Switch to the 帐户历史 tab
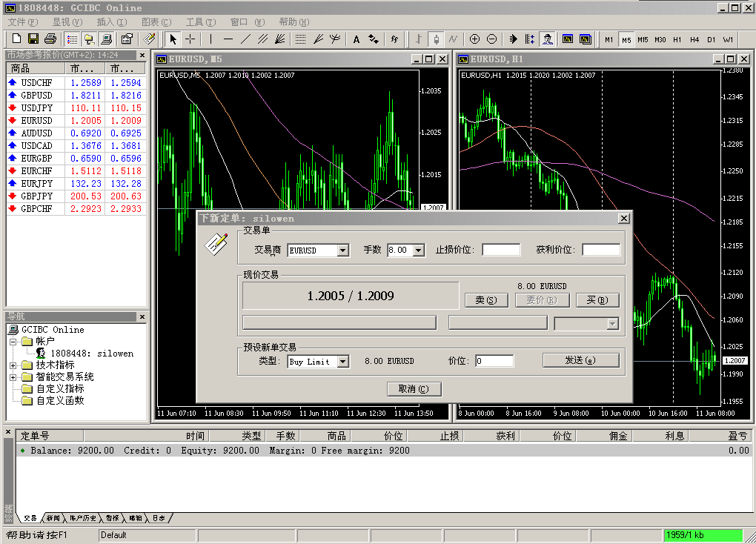The width and height of the screenshot is (756, 544). (x=82, y=518)
